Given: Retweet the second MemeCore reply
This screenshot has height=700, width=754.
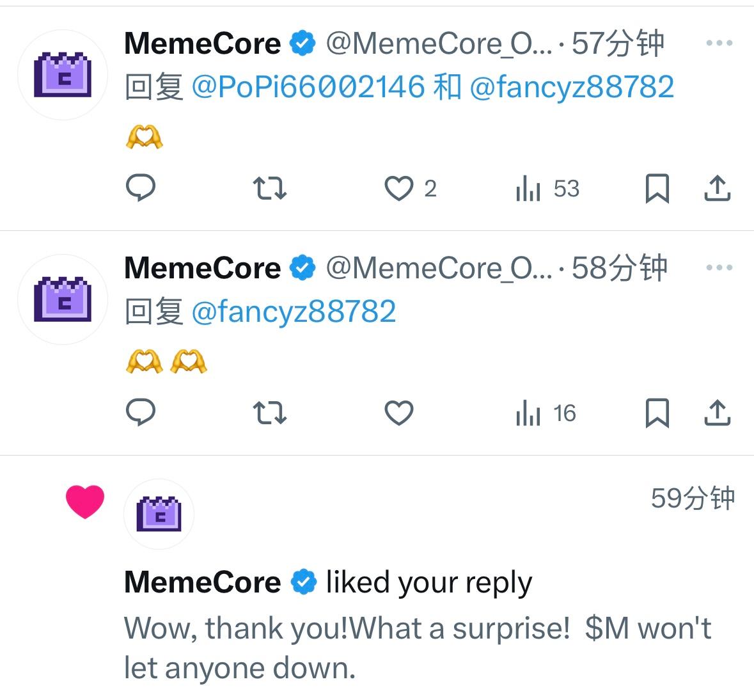Looking at the screenshot, I should coord(270,413).
